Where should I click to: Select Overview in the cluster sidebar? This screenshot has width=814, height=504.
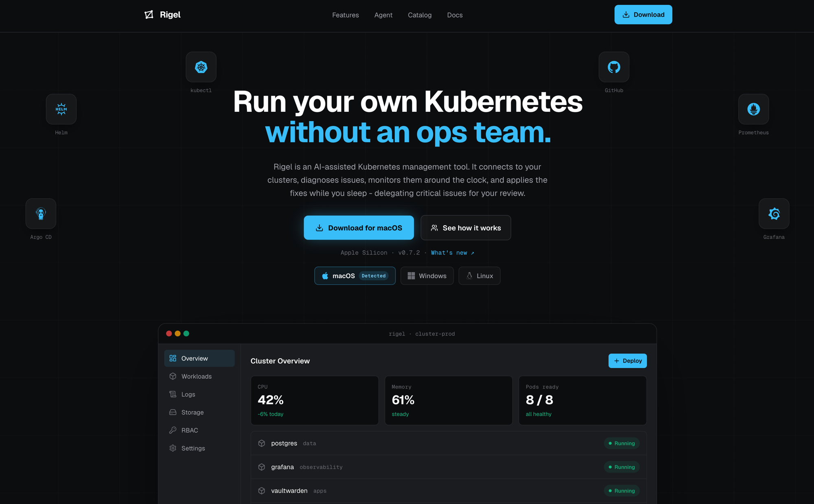199,358
